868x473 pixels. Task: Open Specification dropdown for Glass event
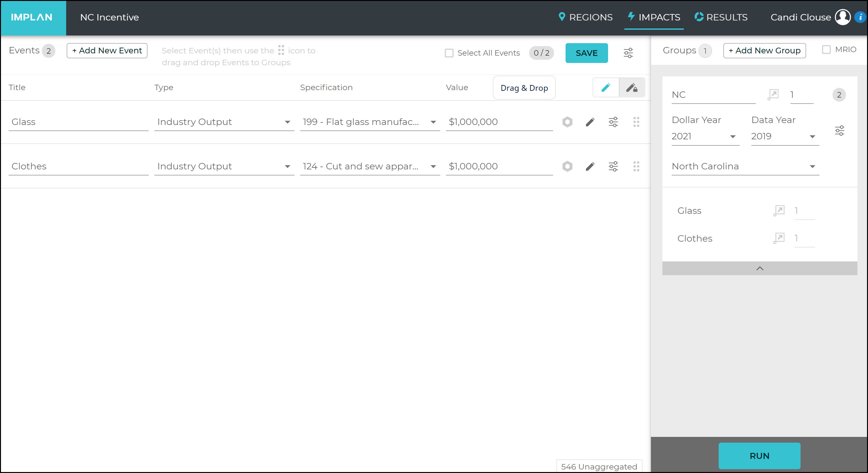click(370, 122)
